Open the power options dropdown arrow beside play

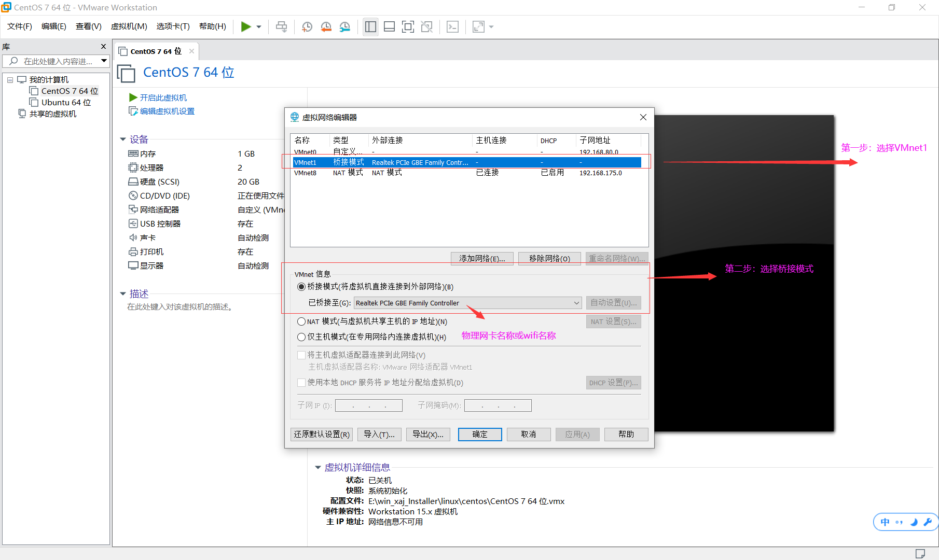coord(258,27)
